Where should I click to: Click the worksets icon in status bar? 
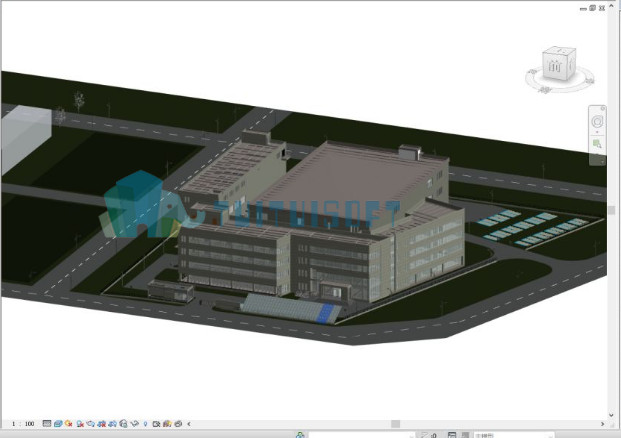point(300,435)
